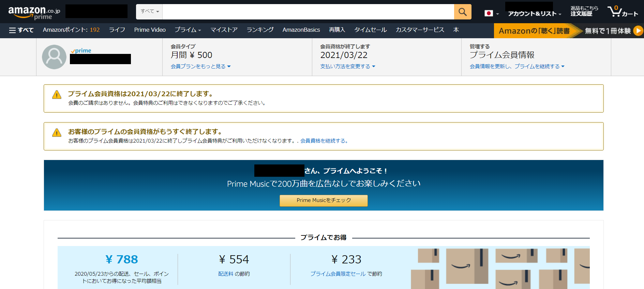The image size is (644, 289).
Task: Click the search text field
Action: (308, 12)
